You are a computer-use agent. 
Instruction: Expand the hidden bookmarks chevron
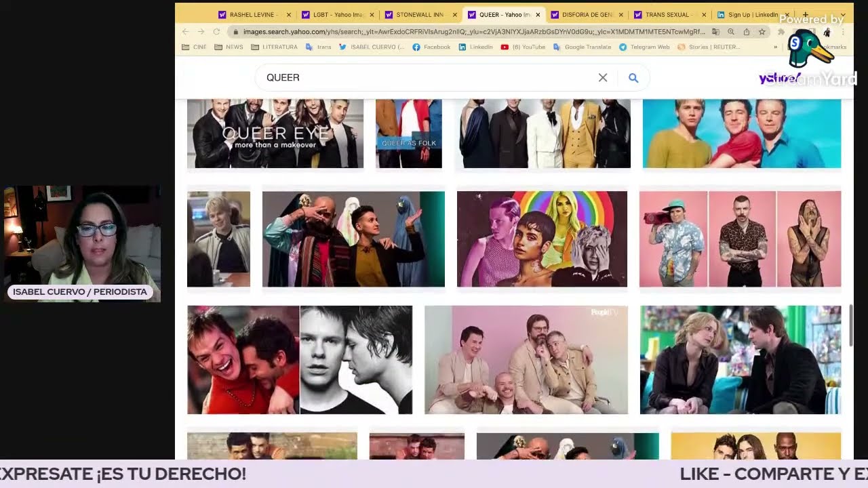[x=776, y=47]
